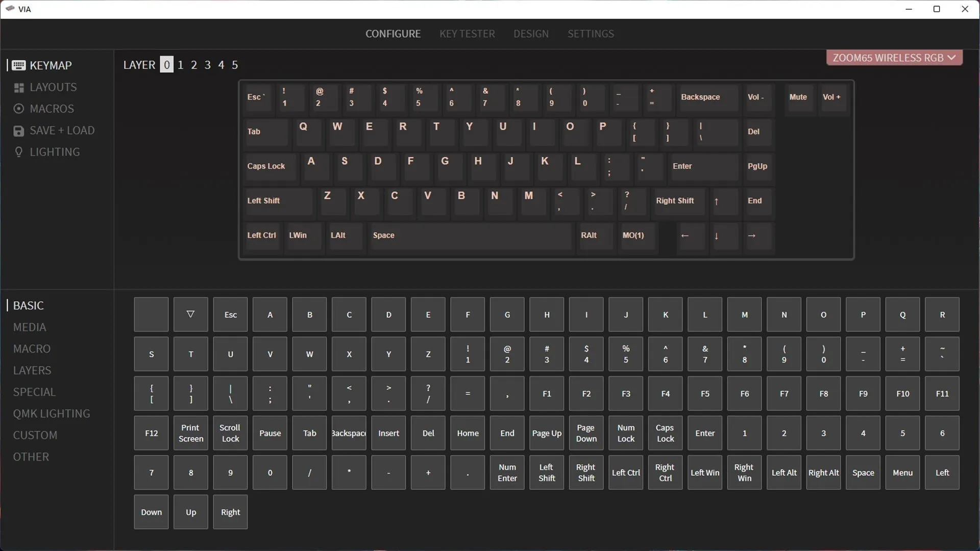Select the LIGHTING panel icon
980x551 pixels.
click(x=18, y=152)
